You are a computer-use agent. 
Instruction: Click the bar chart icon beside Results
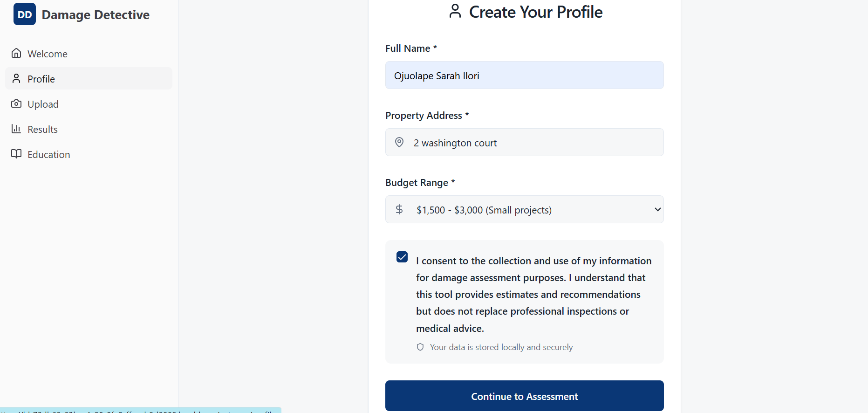(x=16, y=129)
